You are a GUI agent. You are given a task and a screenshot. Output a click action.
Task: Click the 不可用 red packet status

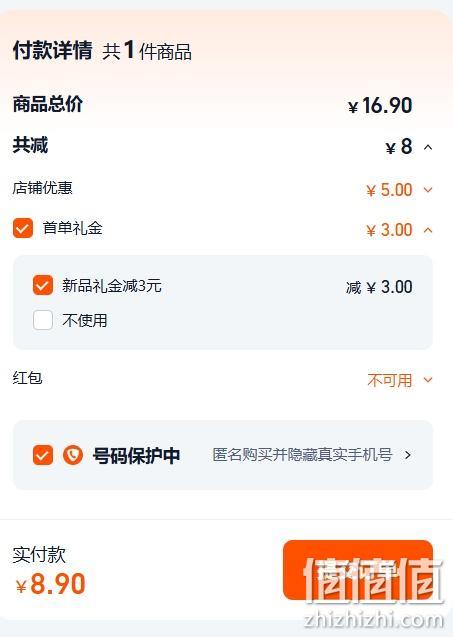(x=390, y=380)
